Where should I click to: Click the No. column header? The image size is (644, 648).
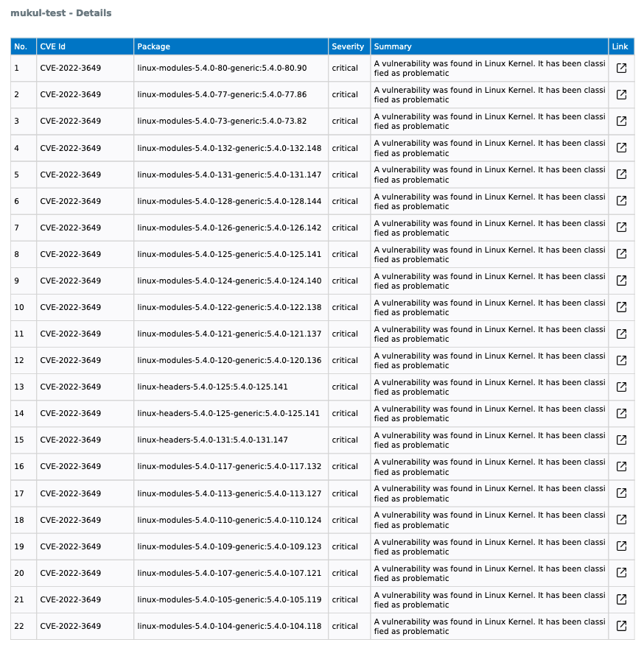coord(24,46)
